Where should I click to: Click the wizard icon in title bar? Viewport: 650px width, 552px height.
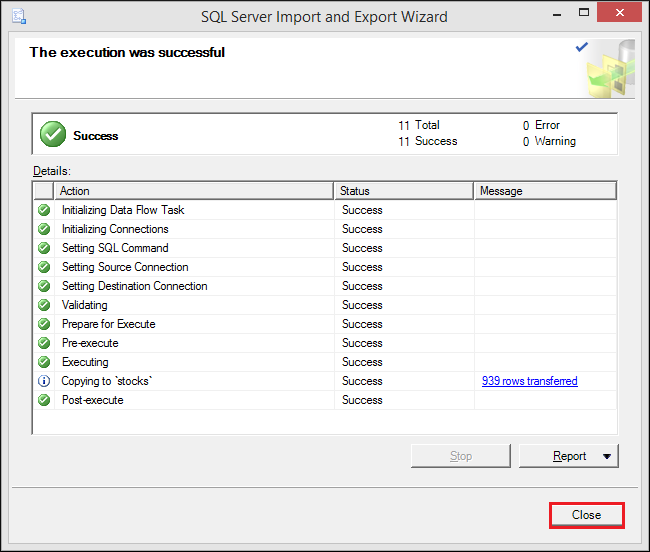tap(19, 17)
